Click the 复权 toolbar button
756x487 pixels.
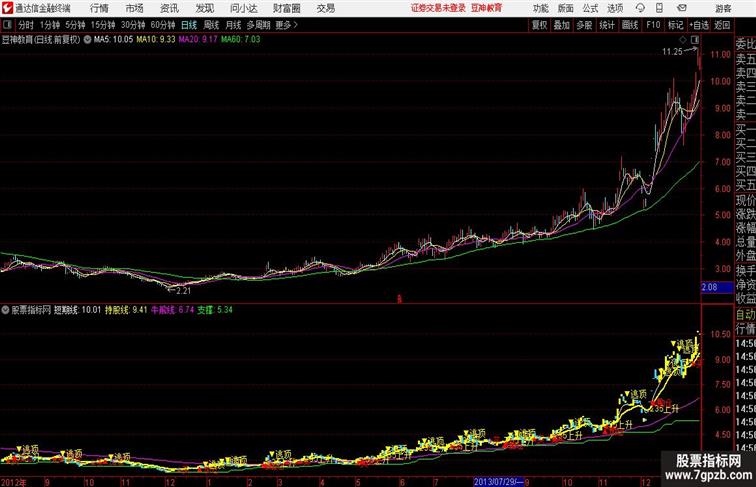539,25
